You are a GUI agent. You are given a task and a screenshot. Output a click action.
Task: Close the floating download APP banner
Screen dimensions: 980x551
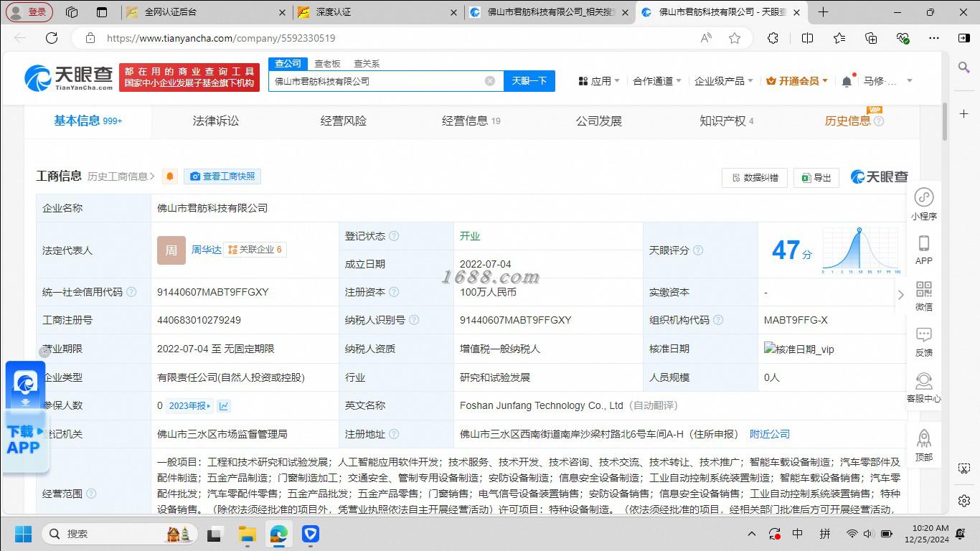(x=44, y=352)
